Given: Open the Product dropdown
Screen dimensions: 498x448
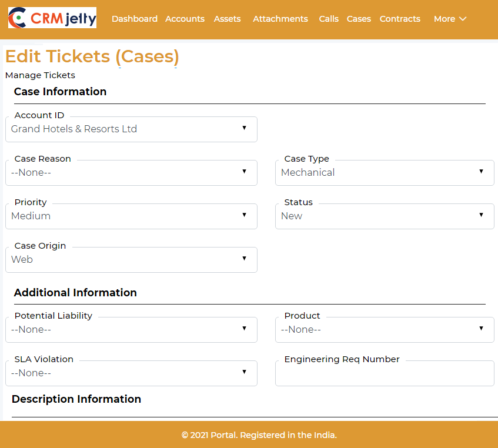Looking at the screenshot, I should point(385,330).
